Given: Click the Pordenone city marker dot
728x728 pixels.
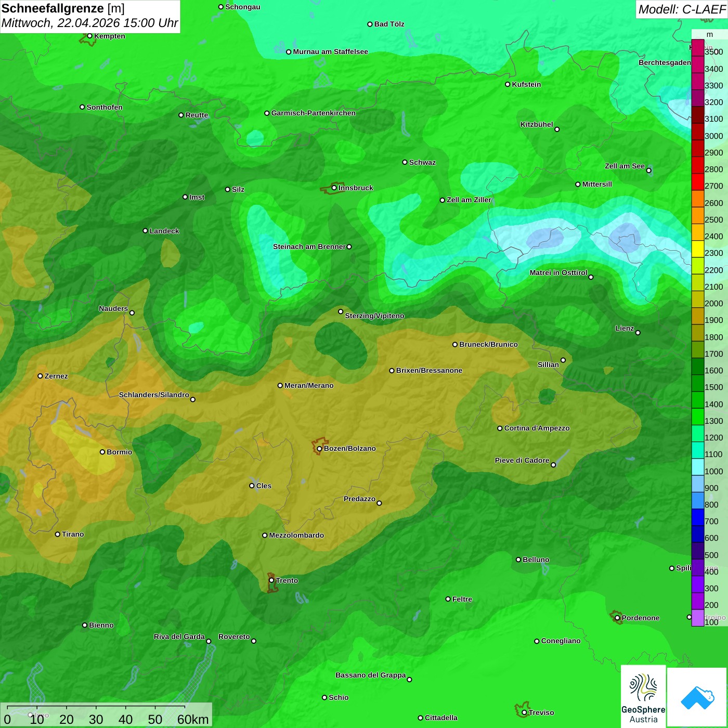Looking at the screenshot, I should (617, 618).
